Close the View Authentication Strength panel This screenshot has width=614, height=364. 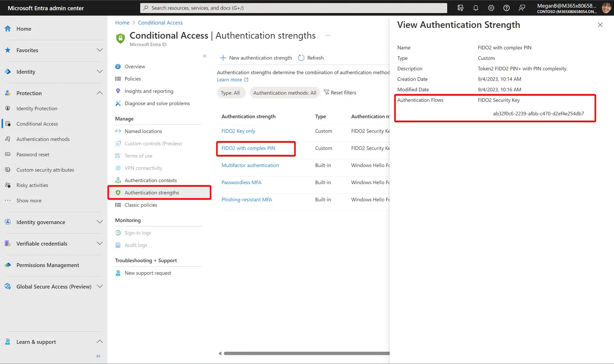coord(600,25)
